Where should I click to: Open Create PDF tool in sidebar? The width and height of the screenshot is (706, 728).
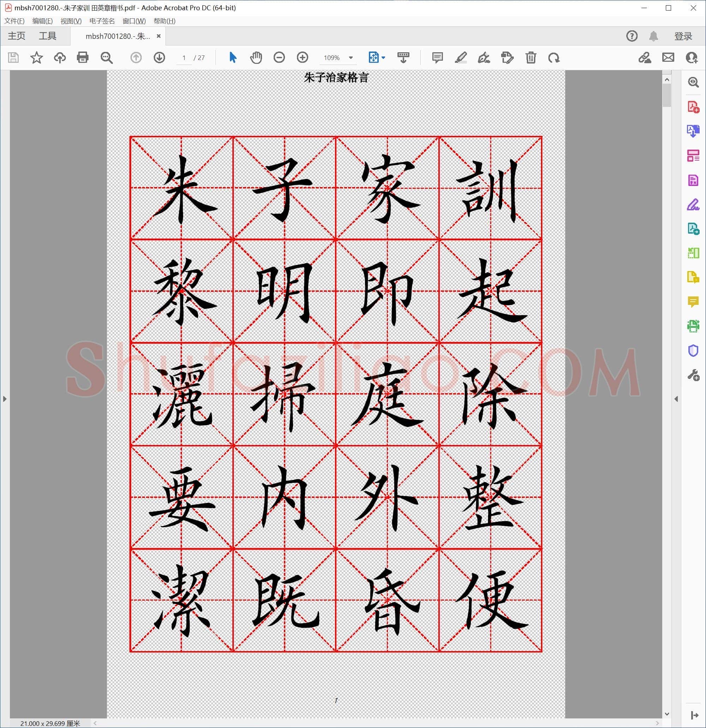(693, 107)
